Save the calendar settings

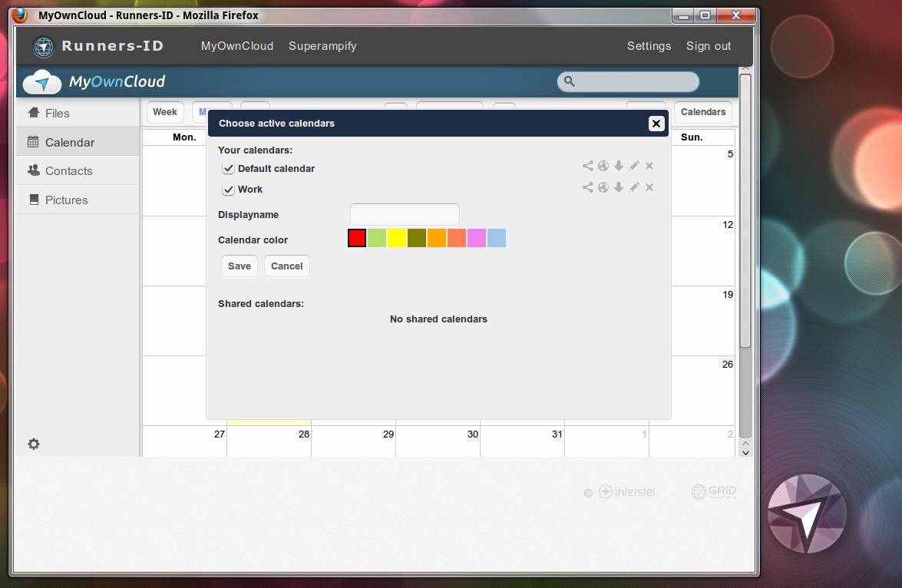(x=240, y=266)
